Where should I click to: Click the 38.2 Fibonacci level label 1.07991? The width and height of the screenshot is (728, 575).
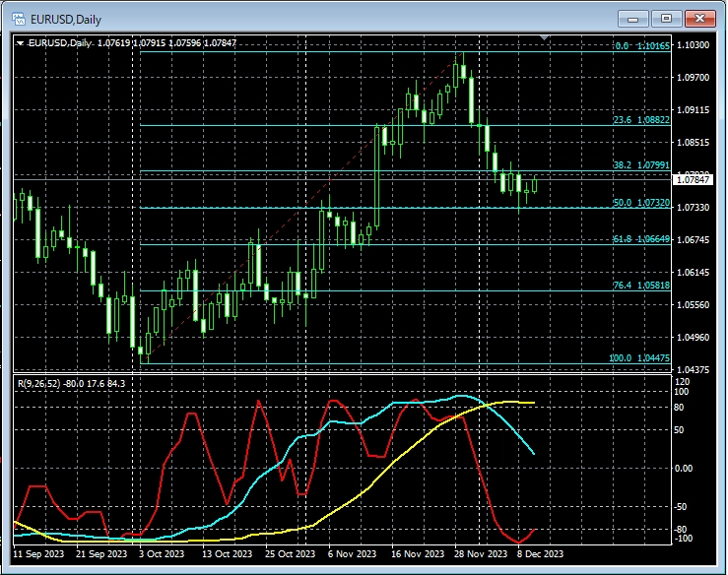641,165
